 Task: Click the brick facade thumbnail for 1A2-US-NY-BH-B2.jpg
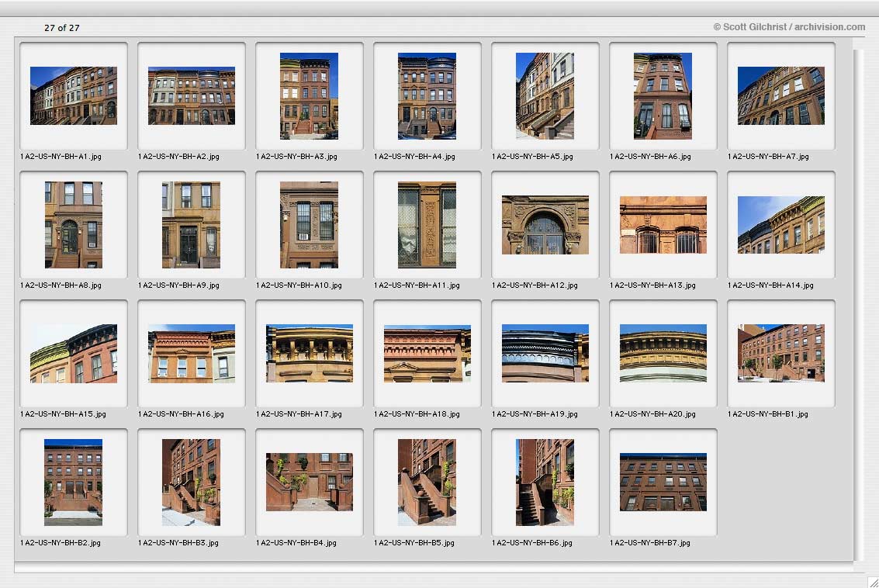[x=74, y=483]
